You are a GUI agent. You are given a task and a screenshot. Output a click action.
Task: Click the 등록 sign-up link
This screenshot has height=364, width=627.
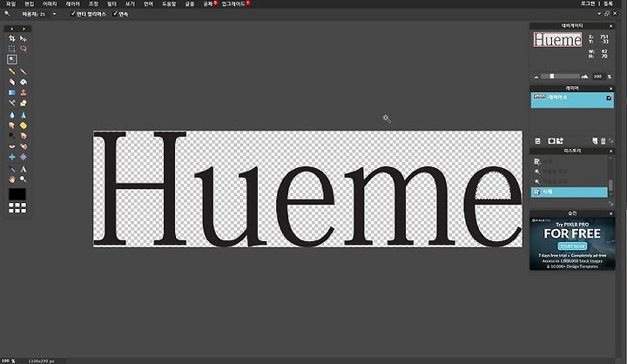608,3
